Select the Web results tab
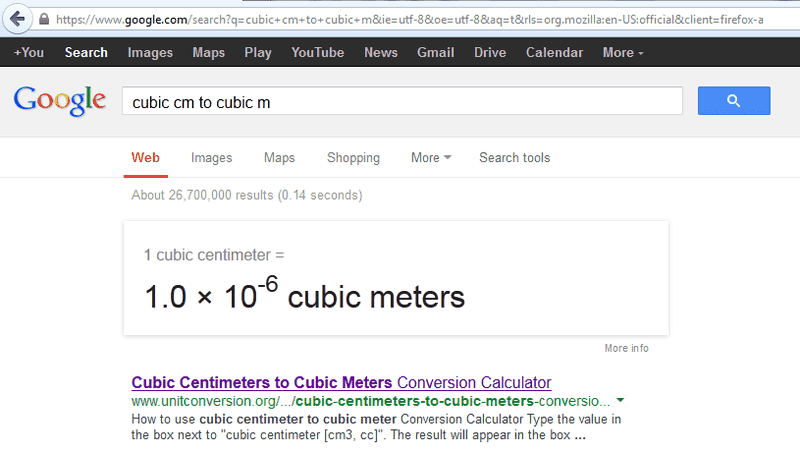 145,158
